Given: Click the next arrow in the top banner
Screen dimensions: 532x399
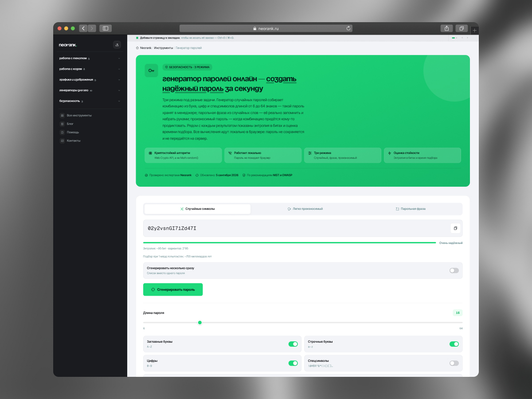Looking at the screenshot, I should (x=468, y=38).
